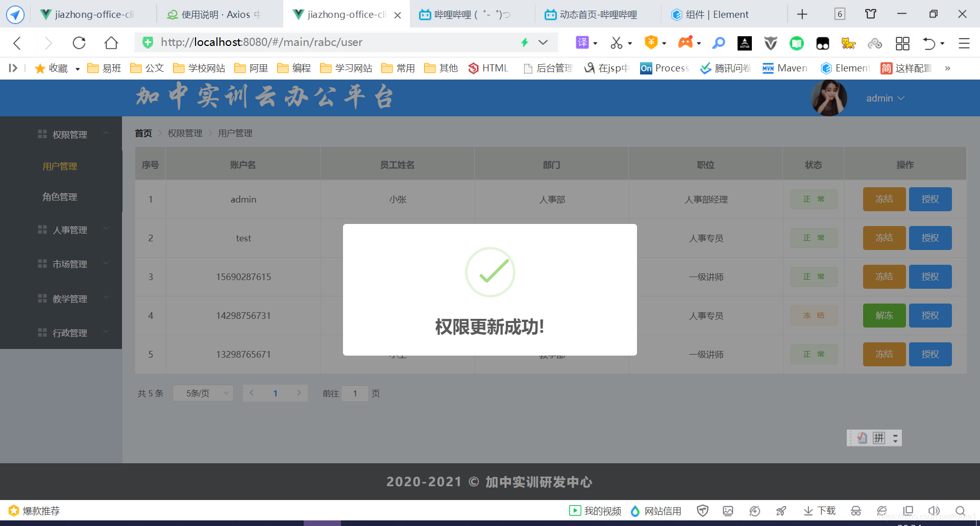
Task: Open the HTML bookmark
Action: click(488, 68)
